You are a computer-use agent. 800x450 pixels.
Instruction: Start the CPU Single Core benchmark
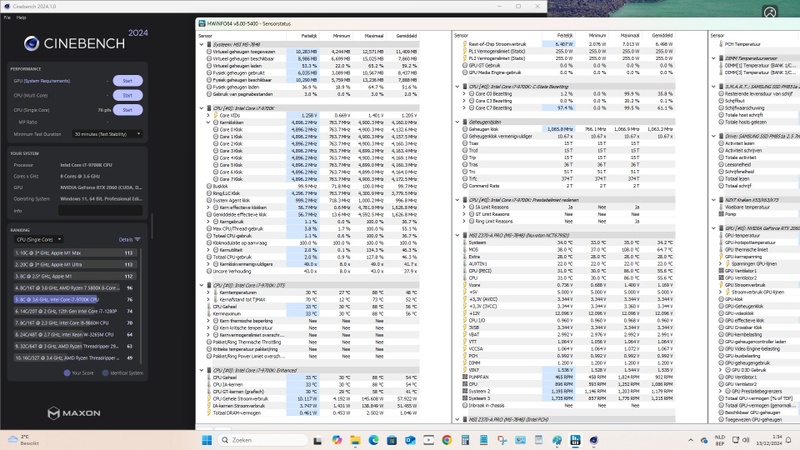(x=128, y=110)
